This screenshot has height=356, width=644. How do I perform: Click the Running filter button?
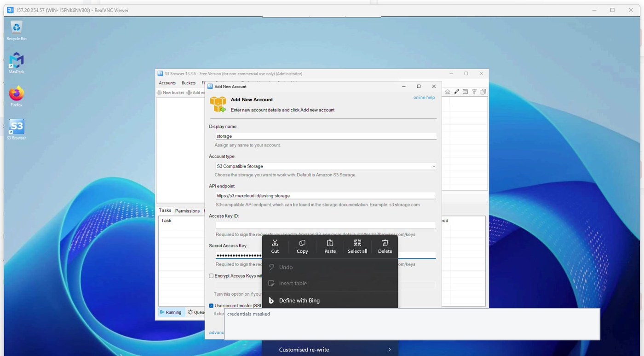[171, 312]
